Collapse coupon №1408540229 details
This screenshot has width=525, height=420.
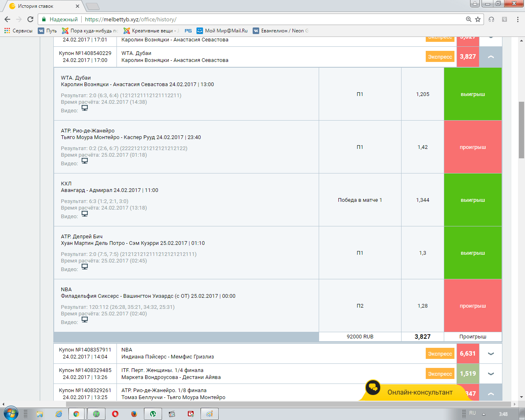tap(491, 57)
